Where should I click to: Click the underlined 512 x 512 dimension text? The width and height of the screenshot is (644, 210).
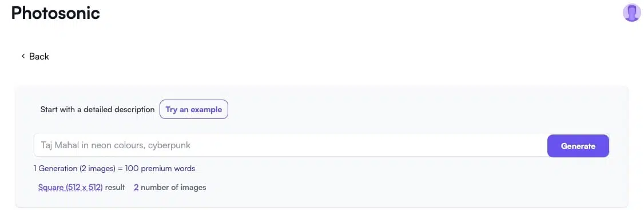tap(84, 187)
